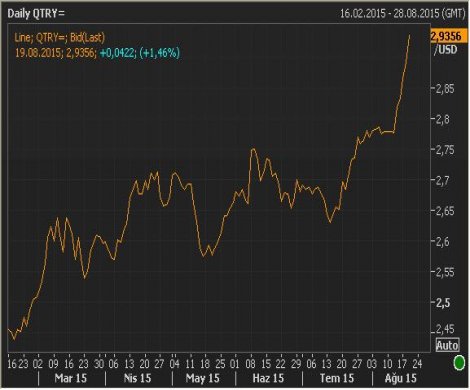Click the /USD currency label

(446, 50)
